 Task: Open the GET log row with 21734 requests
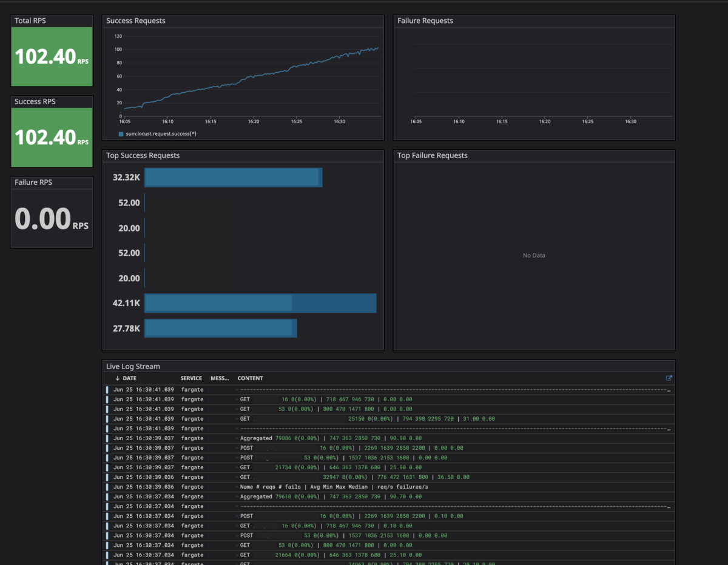pyautogui.click(x=388, y=467)
